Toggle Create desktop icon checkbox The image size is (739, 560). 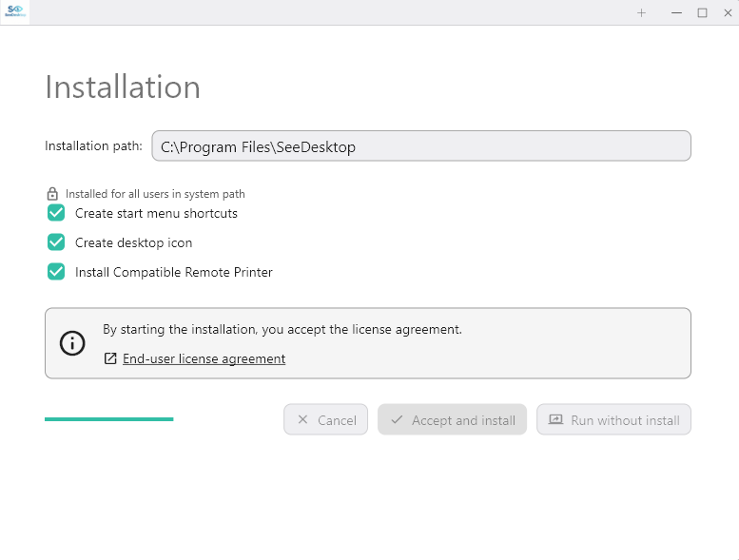point(56,242)
